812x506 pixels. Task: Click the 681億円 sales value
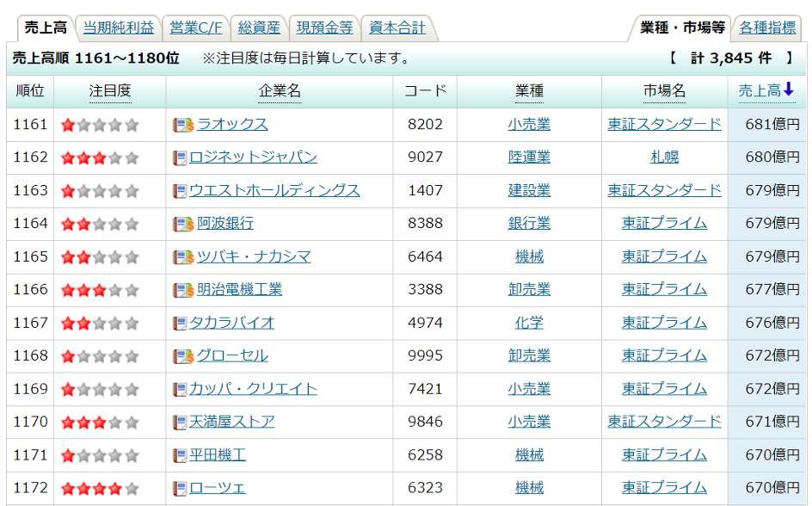coord(772,124)
